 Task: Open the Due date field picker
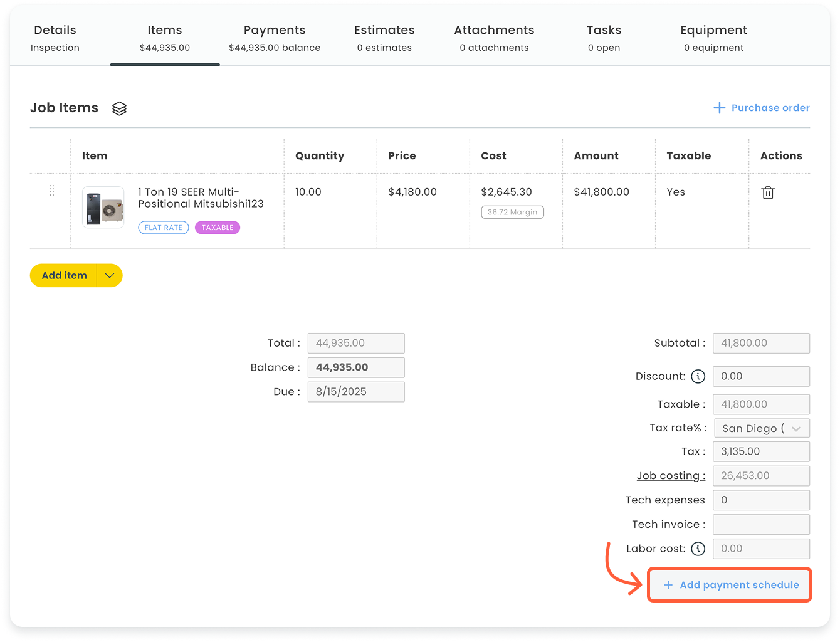355,391
